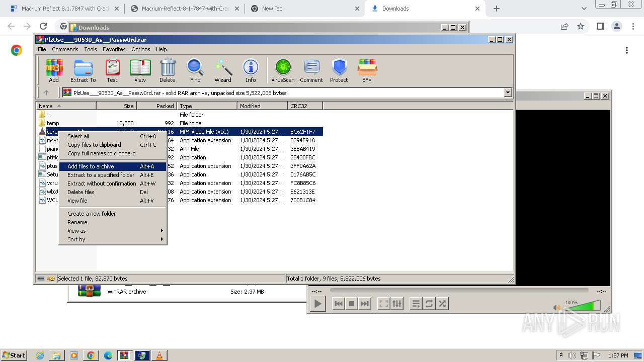Select the temp folder row
The height and width of the screenshot is (362, 644).
click(180, 123)
